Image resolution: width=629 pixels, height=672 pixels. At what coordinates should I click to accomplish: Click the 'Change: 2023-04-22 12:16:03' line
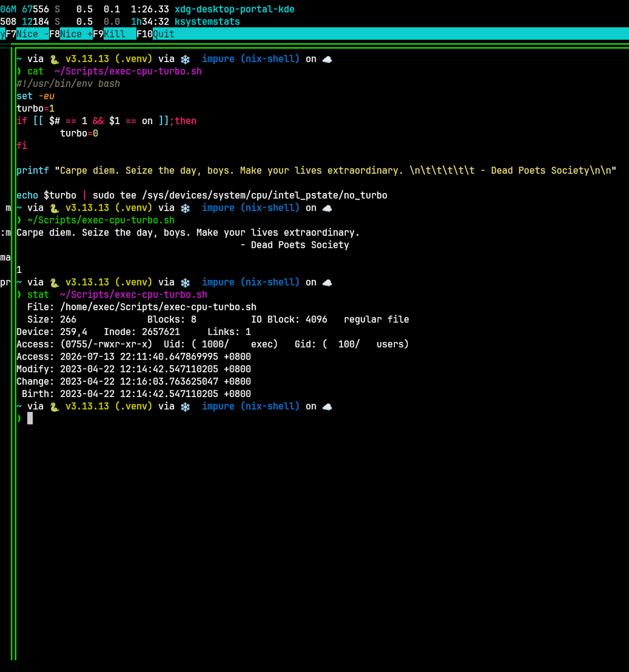point(134,381)
